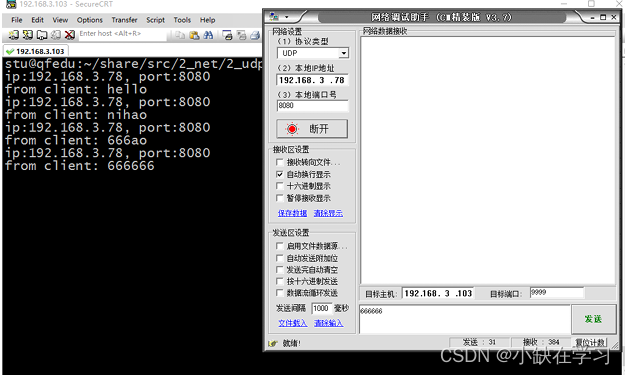
Task: Click the green 发送 send button
Action: point(594,319)
